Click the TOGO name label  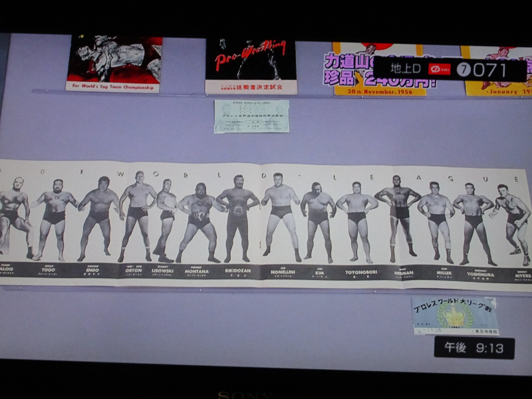coord(49,270)
